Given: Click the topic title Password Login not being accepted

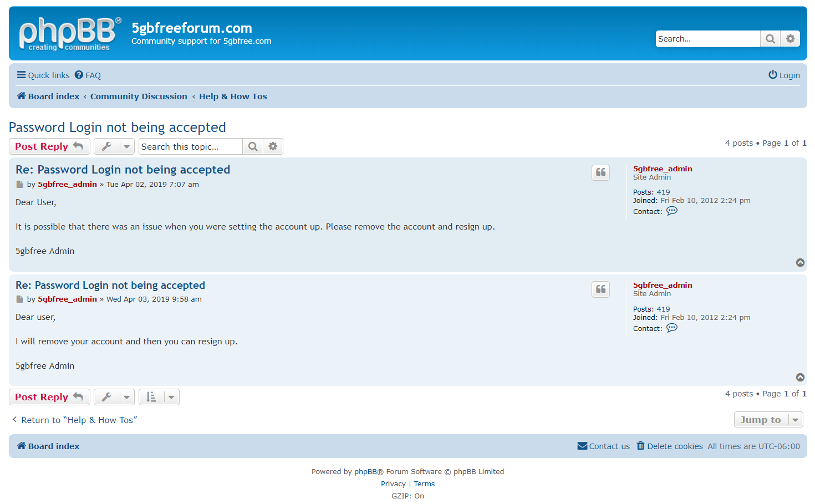Looking at the screenshot, I should [118, 128].
